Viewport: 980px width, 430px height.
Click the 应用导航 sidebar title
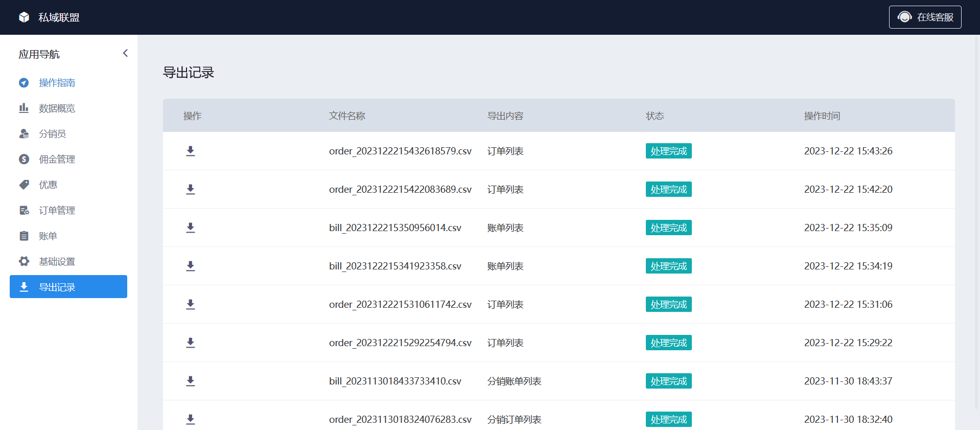click(x=39, y=54)
